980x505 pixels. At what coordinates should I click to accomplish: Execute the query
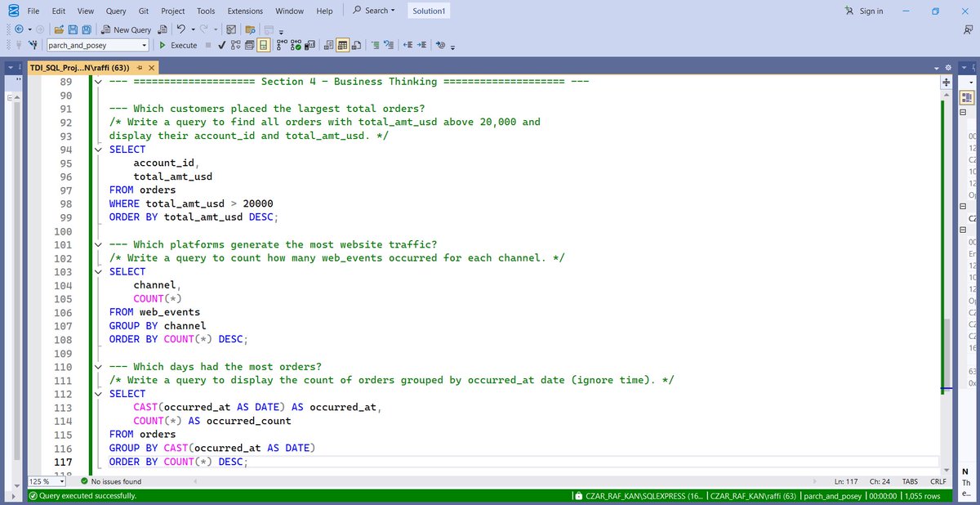tap(178, 45)
